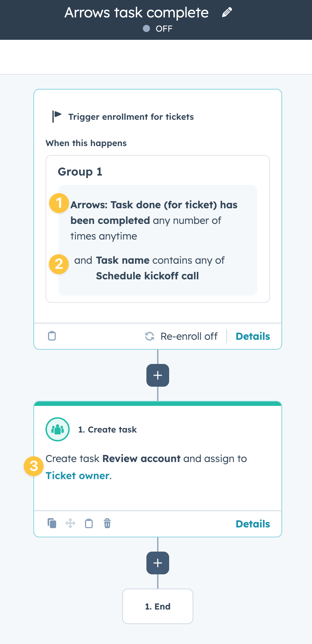This screenshot has width=312, height=644.
Task: Select the 1. End node
Action: pyautogui.click(x=158, y=606)
